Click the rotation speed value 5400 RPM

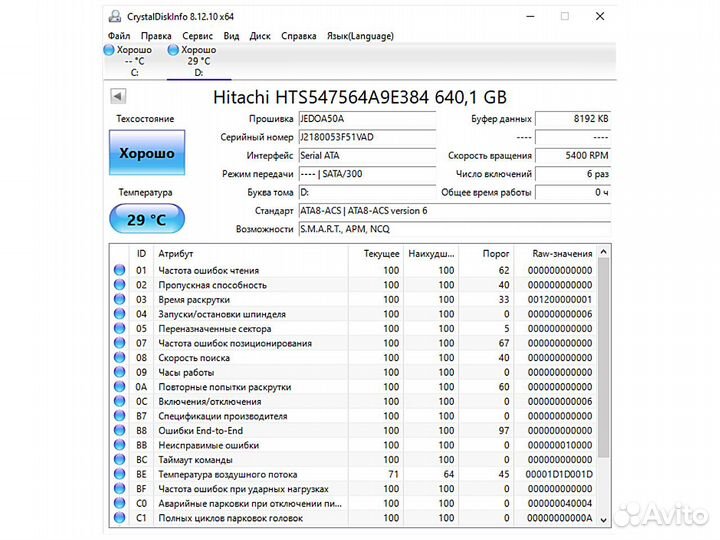[573, 155]
